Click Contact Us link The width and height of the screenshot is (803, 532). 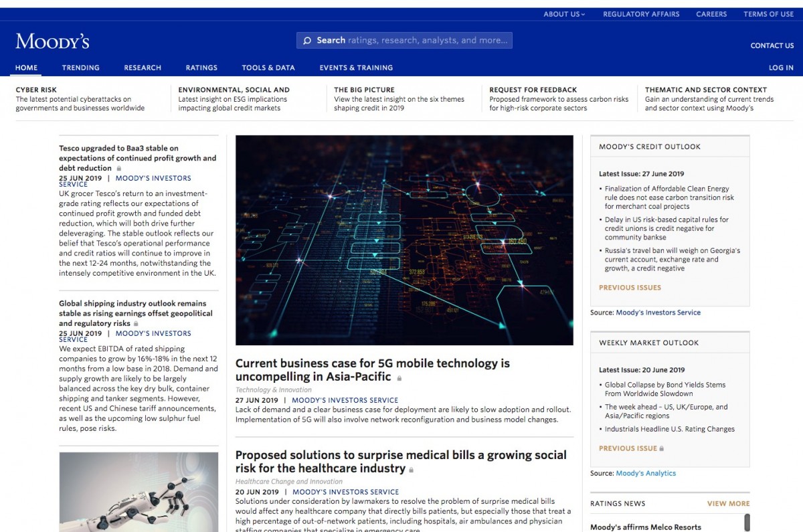click(772, 46)
